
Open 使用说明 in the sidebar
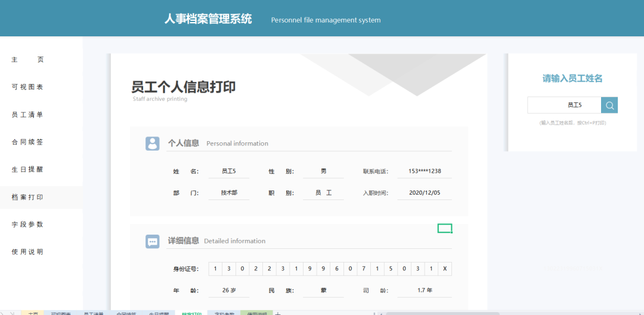pos(27,252)
